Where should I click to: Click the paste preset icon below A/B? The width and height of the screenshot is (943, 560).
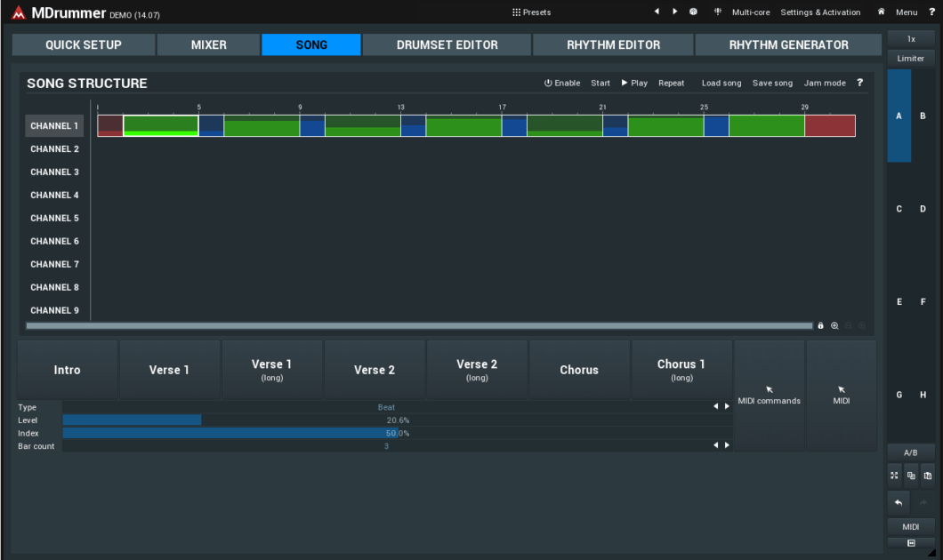pyautogui.click(x=928, y=476)
